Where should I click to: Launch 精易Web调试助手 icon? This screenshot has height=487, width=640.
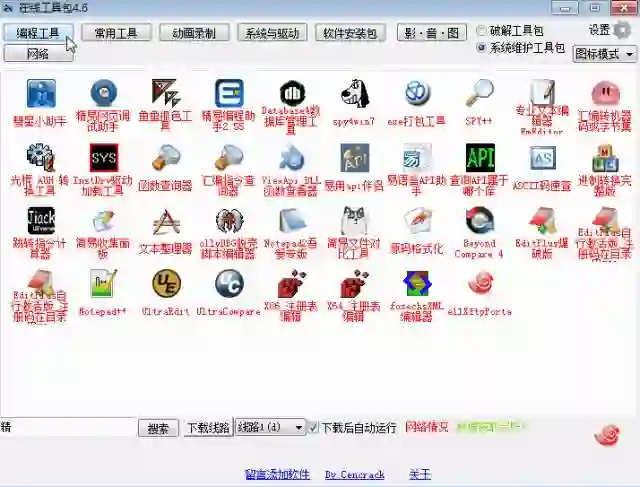[x=104, y=94]
